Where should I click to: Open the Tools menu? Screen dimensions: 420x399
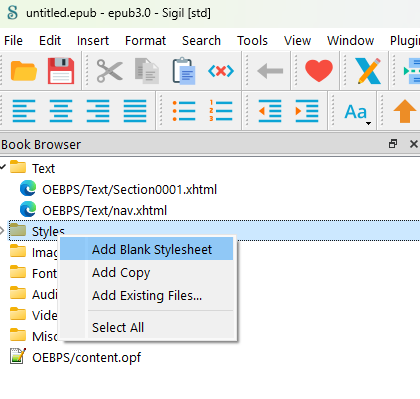point(252,40)
